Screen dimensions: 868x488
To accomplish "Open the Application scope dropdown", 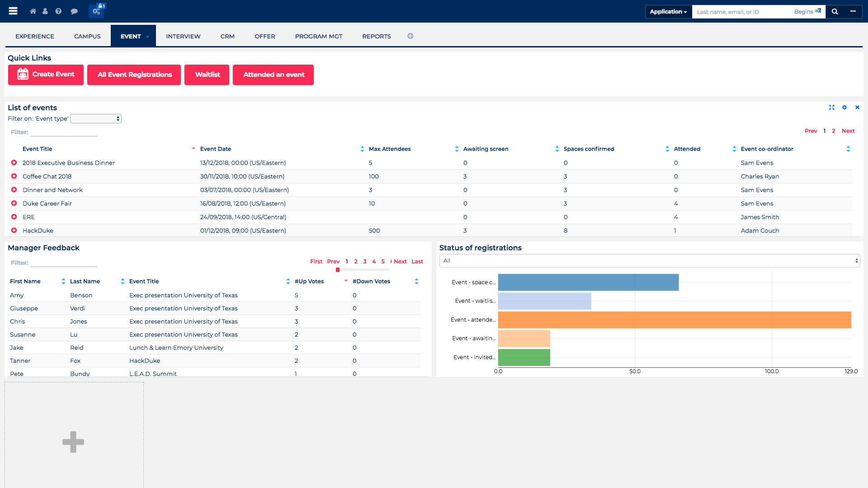I will click(x=668, y=12).
